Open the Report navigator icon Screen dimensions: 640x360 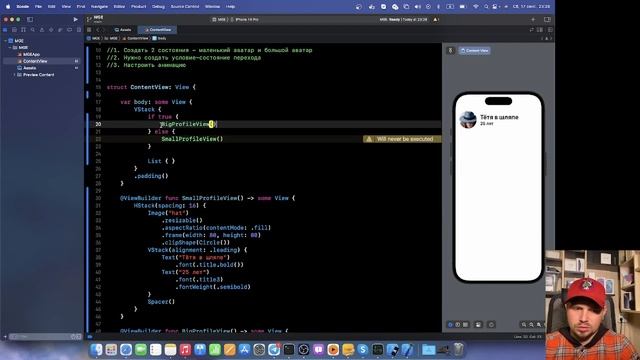(x=79, y=30)
